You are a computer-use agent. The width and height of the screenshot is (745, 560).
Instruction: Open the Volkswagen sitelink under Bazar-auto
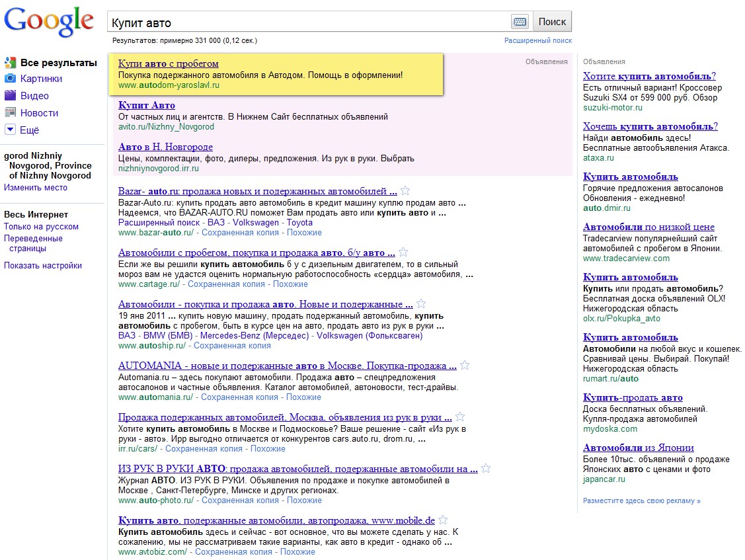256,222
